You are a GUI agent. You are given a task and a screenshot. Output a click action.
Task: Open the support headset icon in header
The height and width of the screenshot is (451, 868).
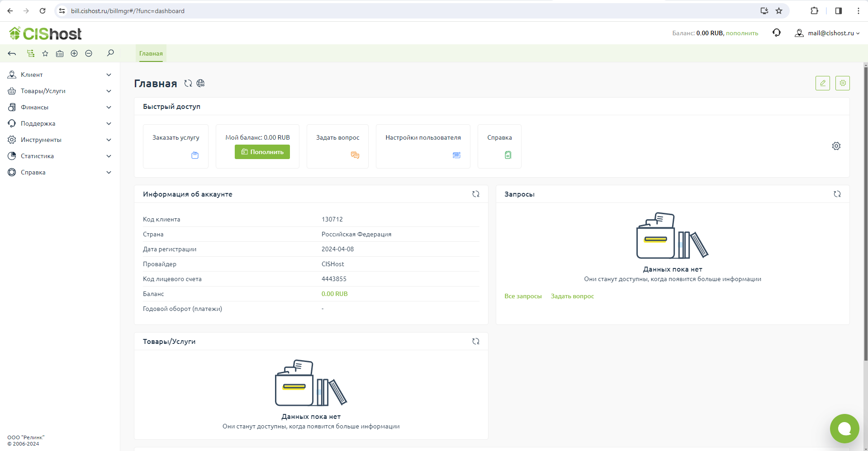point(777,33)
